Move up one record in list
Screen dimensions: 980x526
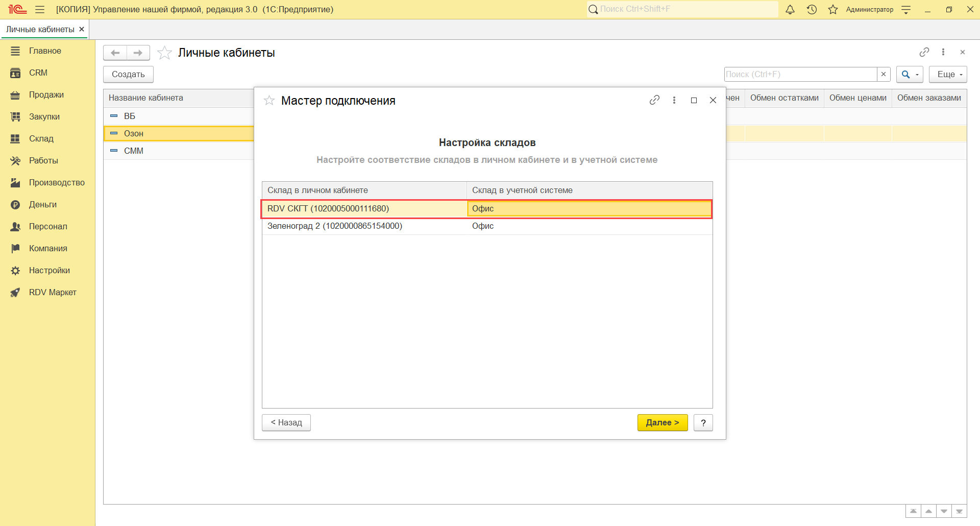928,511
